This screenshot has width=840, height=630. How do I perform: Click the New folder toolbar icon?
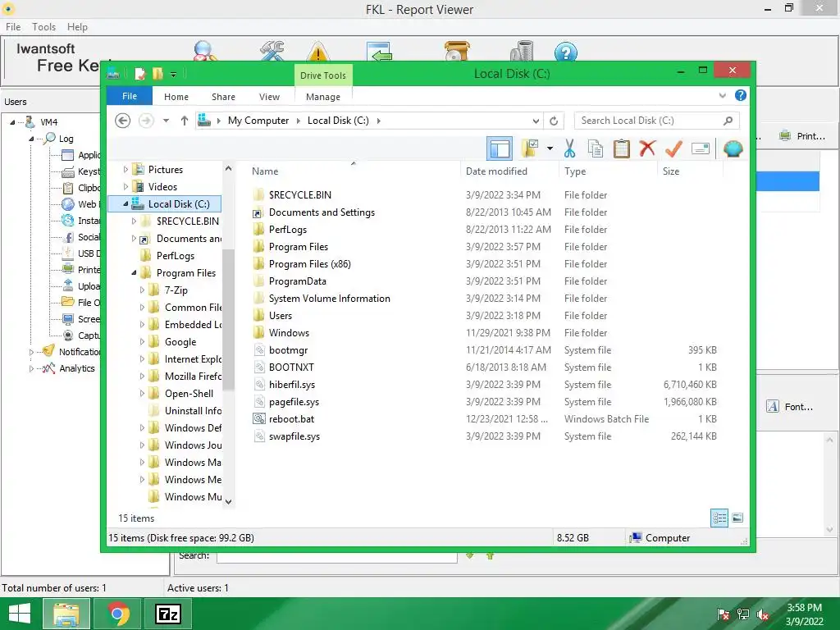tap(530, 148)
